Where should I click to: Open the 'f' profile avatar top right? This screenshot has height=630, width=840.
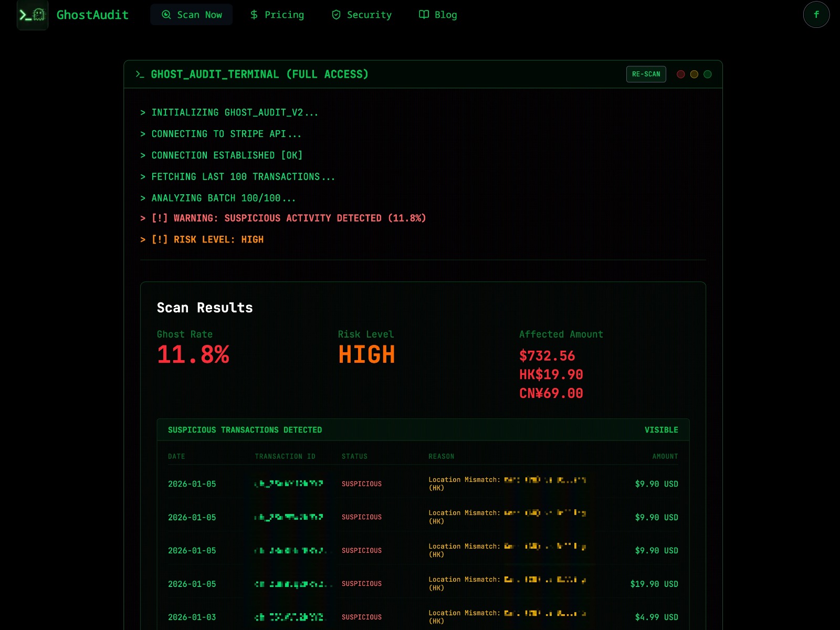pos(816,15)
